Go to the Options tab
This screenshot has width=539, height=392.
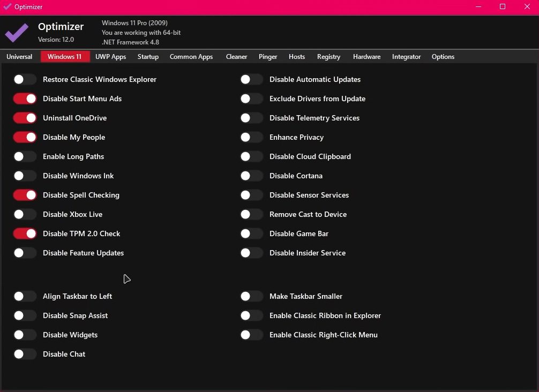point(443,57)
